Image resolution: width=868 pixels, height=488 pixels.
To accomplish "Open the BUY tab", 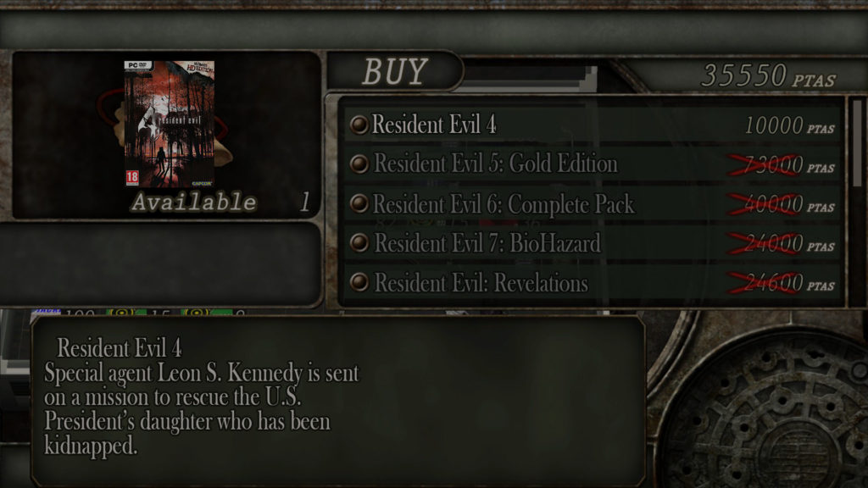I will click(395, 71).
